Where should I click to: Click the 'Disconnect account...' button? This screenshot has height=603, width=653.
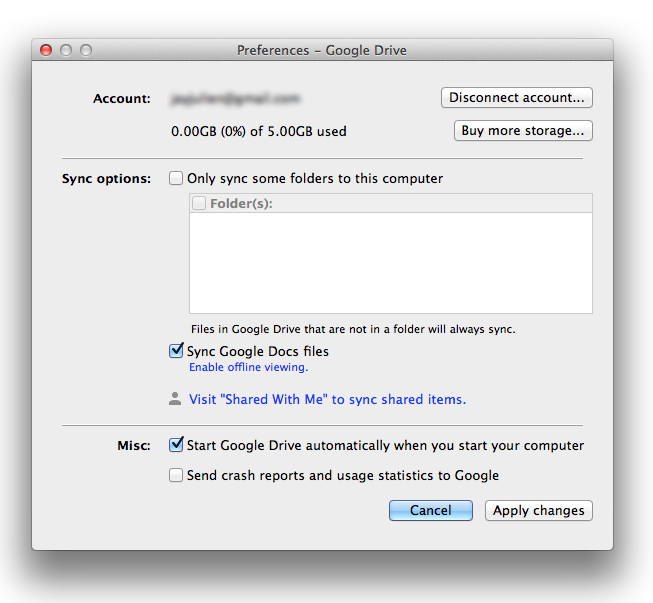517,98
